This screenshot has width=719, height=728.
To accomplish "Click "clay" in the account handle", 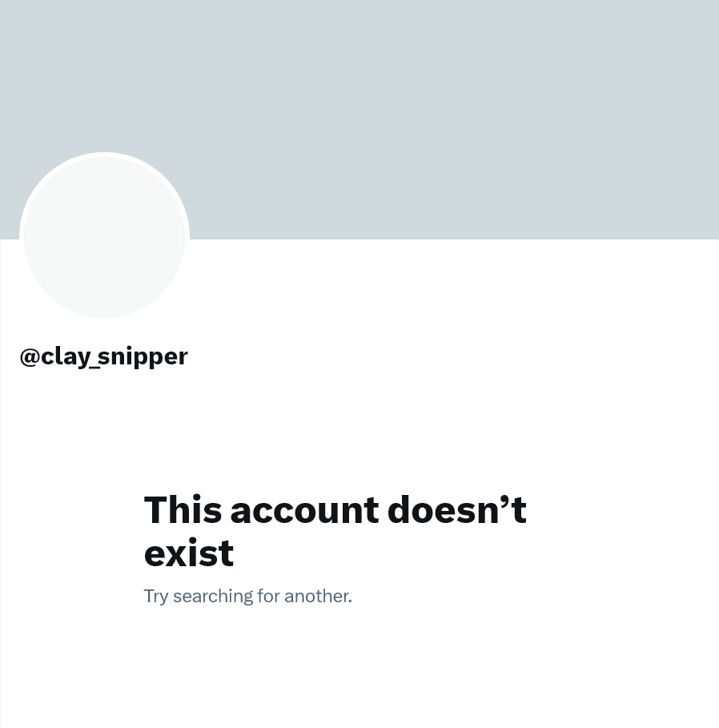I will (66, 356).
